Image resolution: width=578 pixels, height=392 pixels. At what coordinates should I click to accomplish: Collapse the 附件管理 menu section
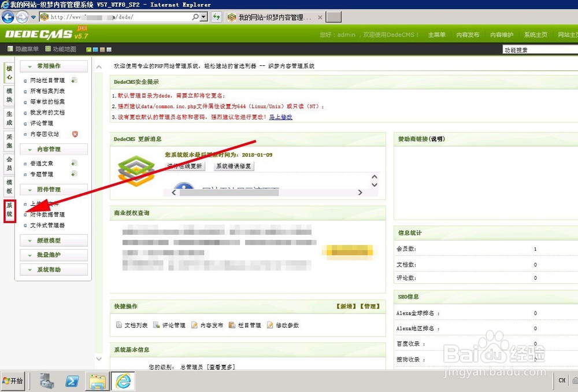[x=54, y=190]
